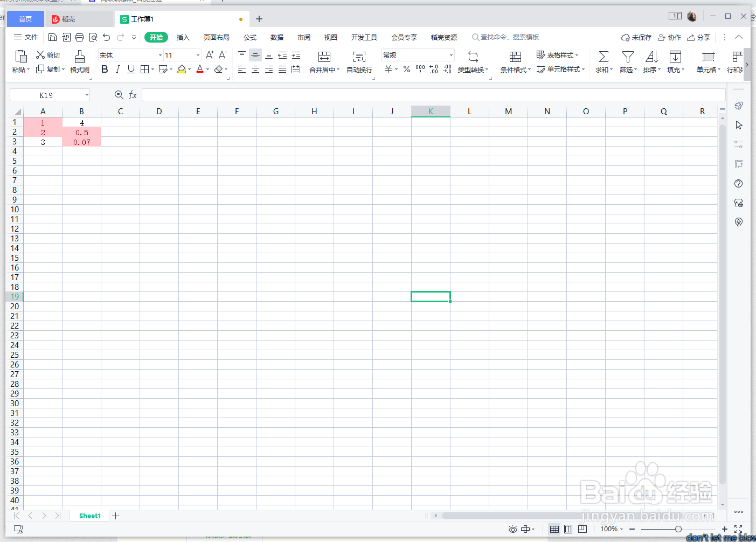Image resolution: width=756 pixels, height=542 pixels.
Task: Switch to the 首页 (Home) tab button
Action: pyautogui.click(x=25, y=19)
